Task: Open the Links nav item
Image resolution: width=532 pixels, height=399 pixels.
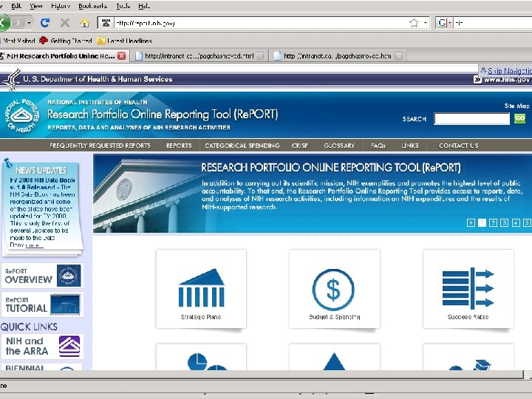Action: 410,146
